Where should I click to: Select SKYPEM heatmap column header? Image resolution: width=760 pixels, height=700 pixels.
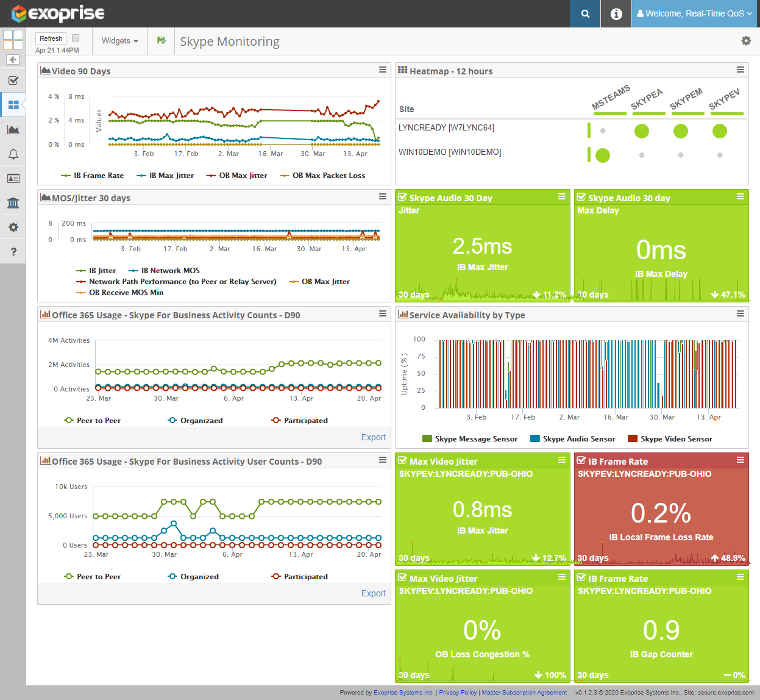coord(686,99)
